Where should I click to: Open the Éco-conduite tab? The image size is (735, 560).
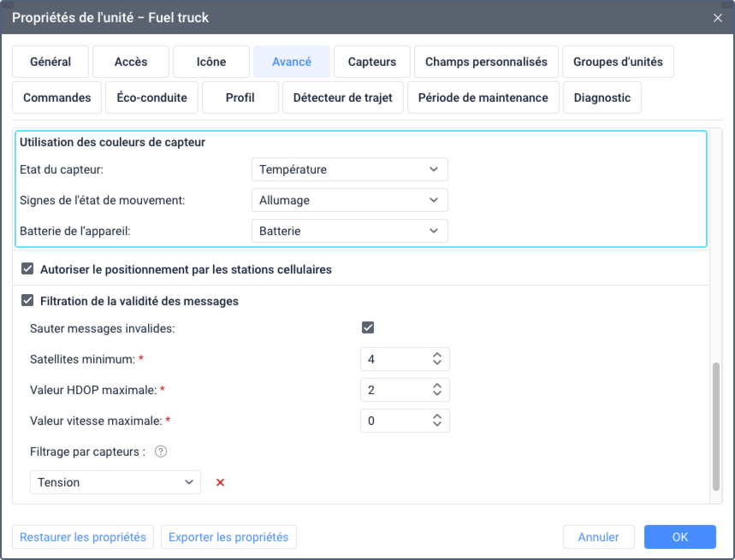click(151, 97)
